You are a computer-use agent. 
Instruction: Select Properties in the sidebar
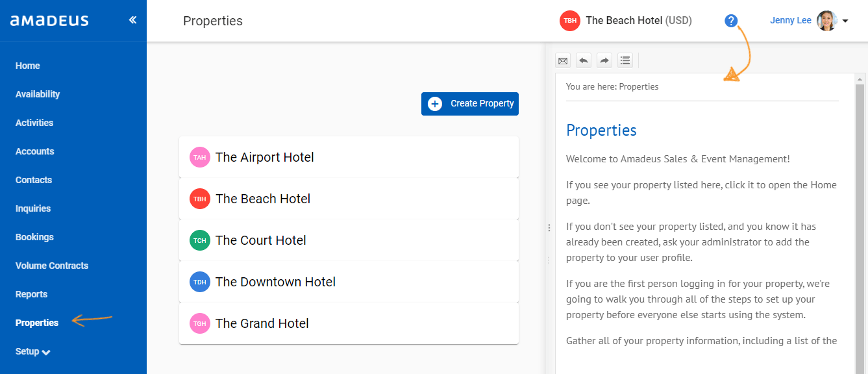coord(37,323)
